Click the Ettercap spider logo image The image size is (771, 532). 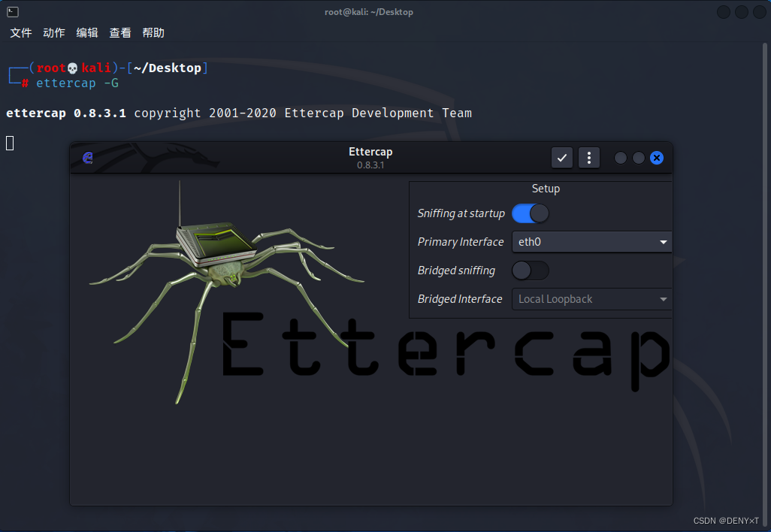pos(226,292)
